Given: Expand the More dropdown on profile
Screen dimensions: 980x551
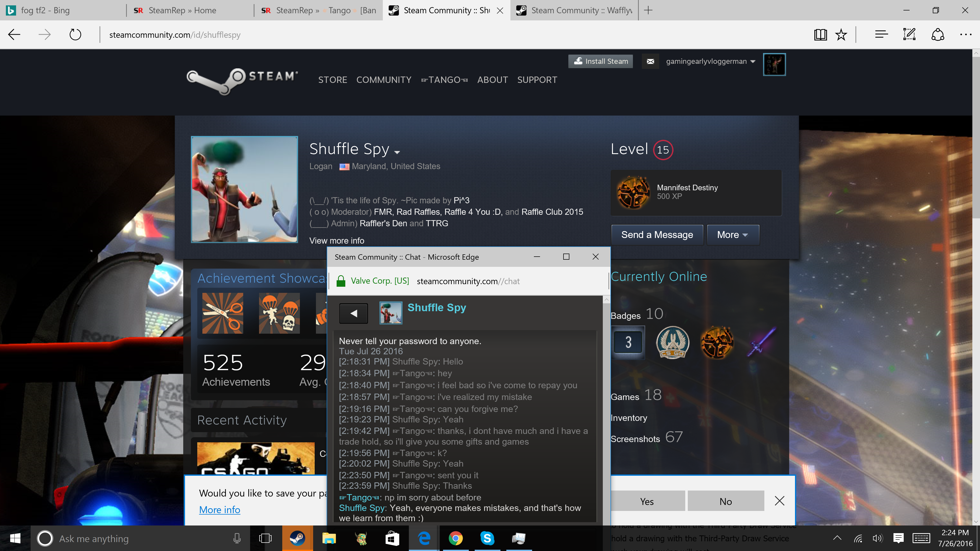Looking at the screenshot, I should pyautogui.click(x=732, y=235).
